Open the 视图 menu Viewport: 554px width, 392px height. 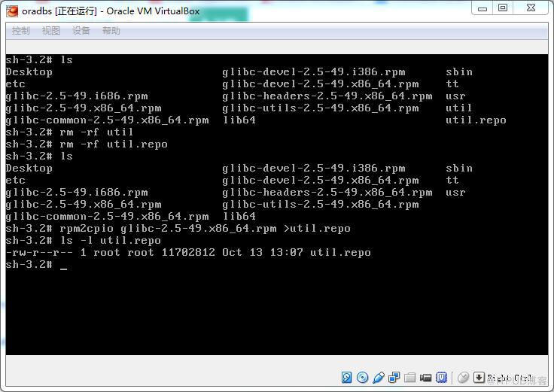(x=51, y=31)
